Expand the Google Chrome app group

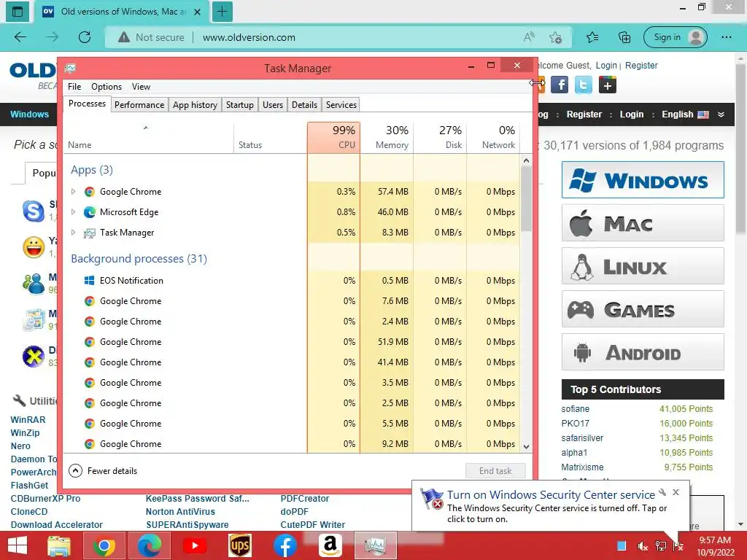(73, 192)
